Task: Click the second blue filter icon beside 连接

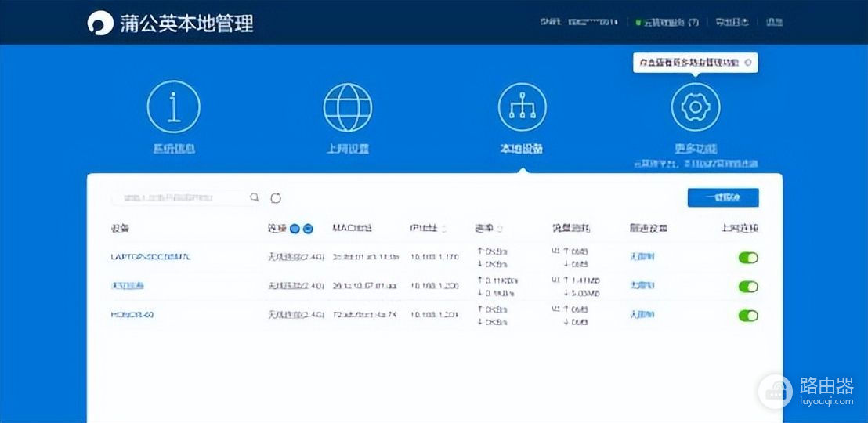Action: [309, 229]
